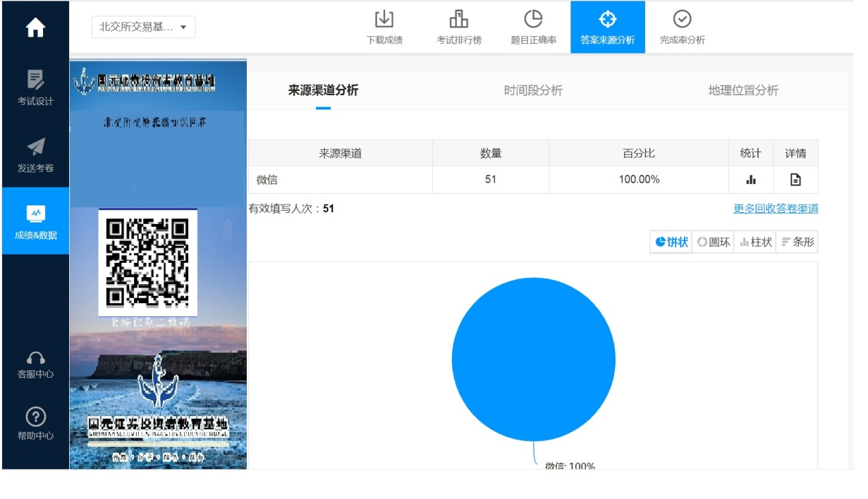Open 完成率分析 checkmark icon

682,19
